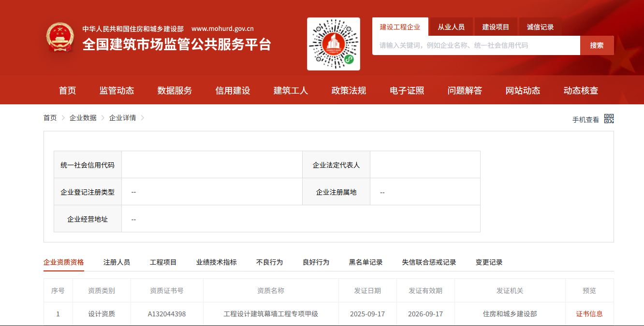Screen dimensions: 644x326
Task: Open the 监管动态 navigation menu
Action: (x=117, y=90)
